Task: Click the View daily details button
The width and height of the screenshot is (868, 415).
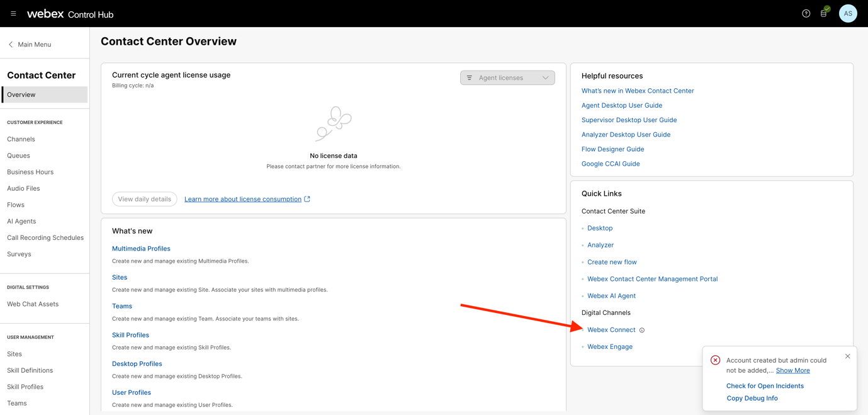Action: [x=144, y=199]
